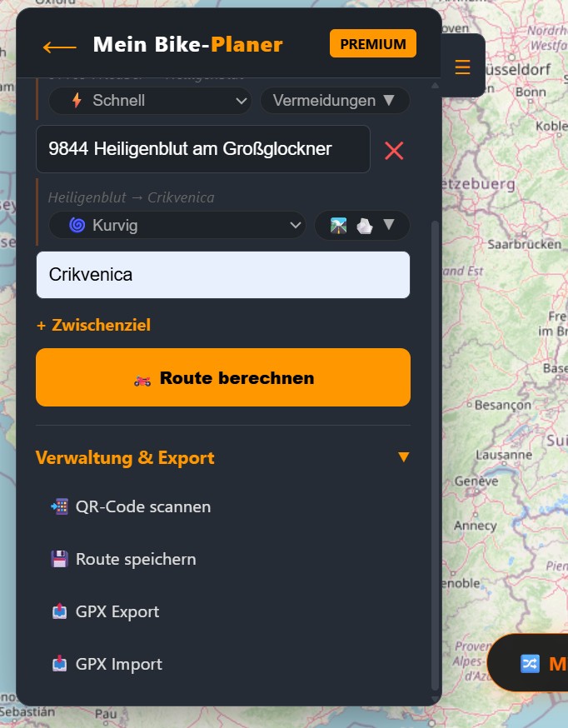Viewport: 568px width, 728px height.
Task: Click the GPX Import icon
Action: pos(59,664)
